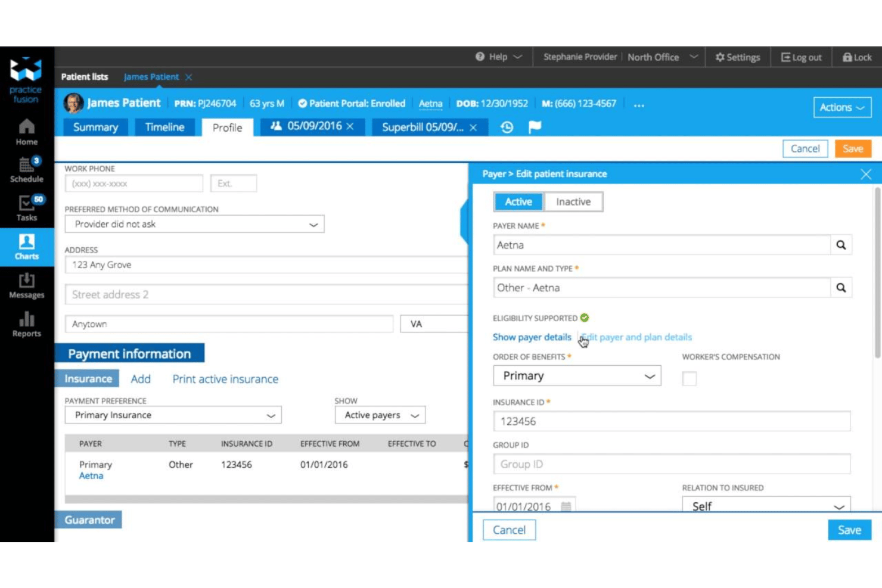The height and width of the screenshot is (588, 882).
Task: Click Cancel button beside orange Save
Action: [x=805, y=149]
